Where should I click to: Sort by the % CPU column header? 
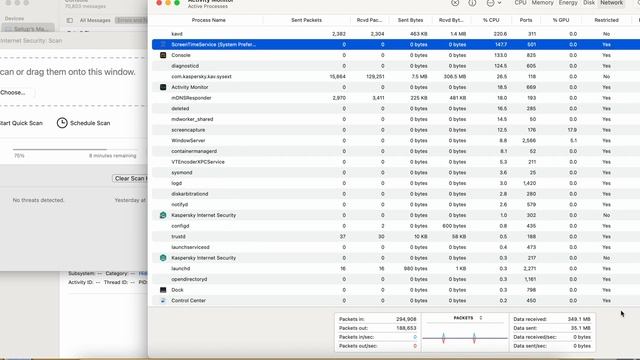click(x=491, y=20)
